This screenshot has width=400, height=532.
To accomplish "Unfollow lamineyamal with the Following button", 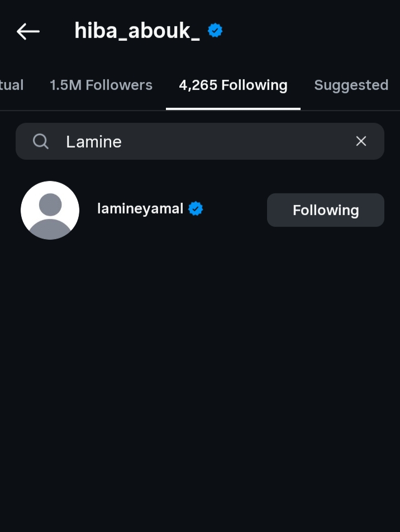I will click(326, 210).
